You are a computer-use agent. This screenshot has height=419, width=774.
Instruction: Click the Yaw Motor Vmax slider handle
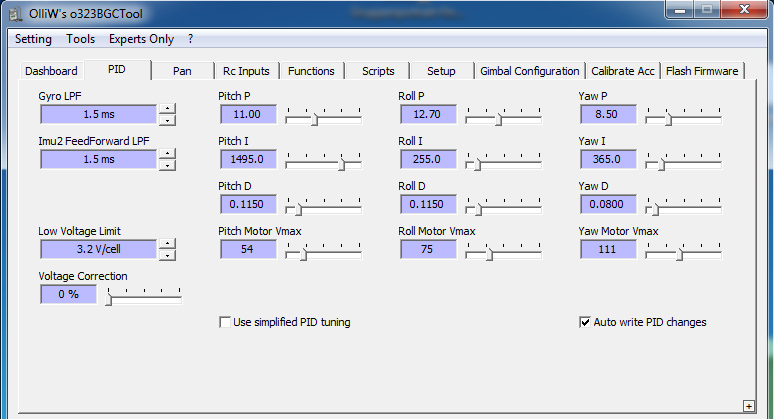coord(680,254)
